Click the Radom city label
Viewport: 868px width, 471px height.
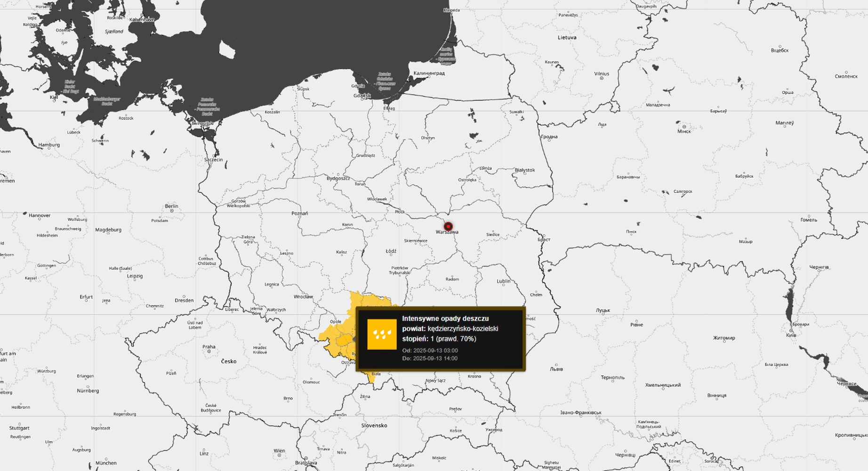pos(452,279)
